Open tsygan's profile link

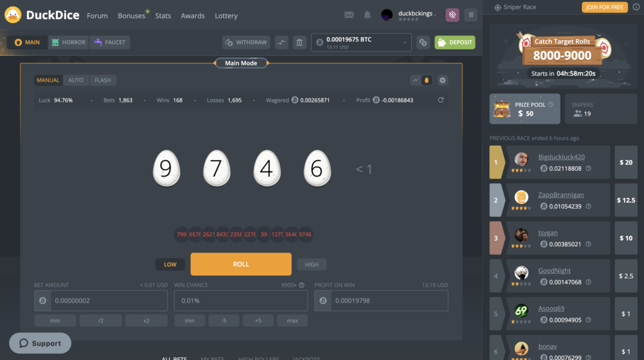point(548,232)
